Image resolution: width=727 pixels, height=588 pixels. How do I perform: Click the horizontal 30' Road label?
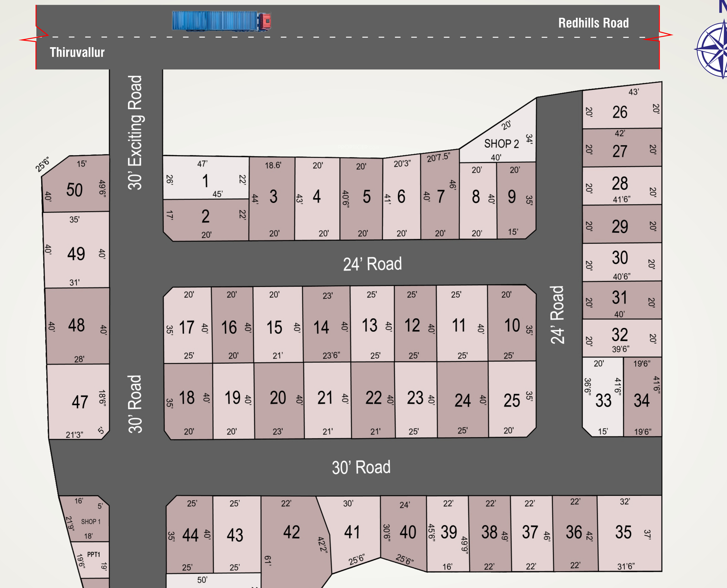361,467
